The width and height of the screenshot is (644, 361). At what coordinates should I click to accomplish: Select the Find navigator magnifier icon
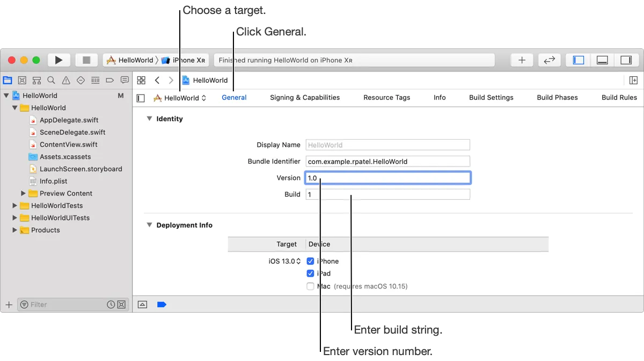pos(51,80)
